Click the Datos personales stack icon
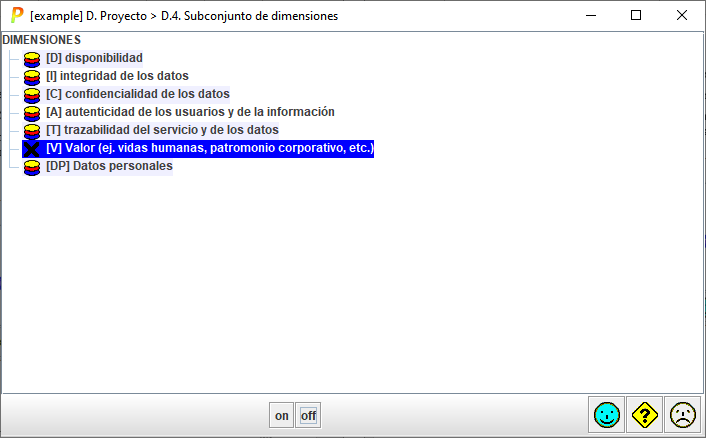 pos(32,166)
